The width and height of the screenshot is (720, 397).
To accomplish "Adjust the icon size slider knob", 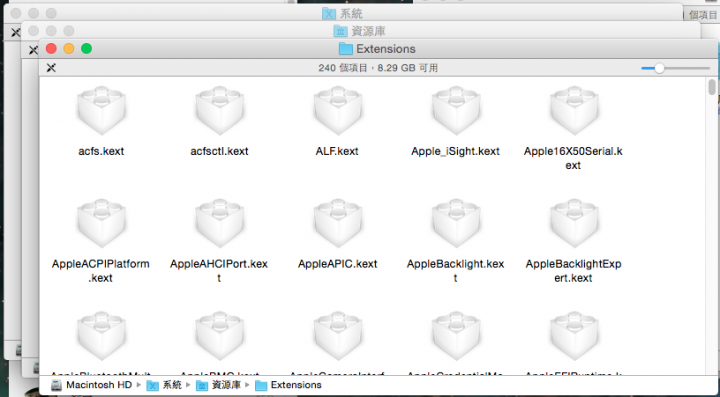I will (659, 68).
